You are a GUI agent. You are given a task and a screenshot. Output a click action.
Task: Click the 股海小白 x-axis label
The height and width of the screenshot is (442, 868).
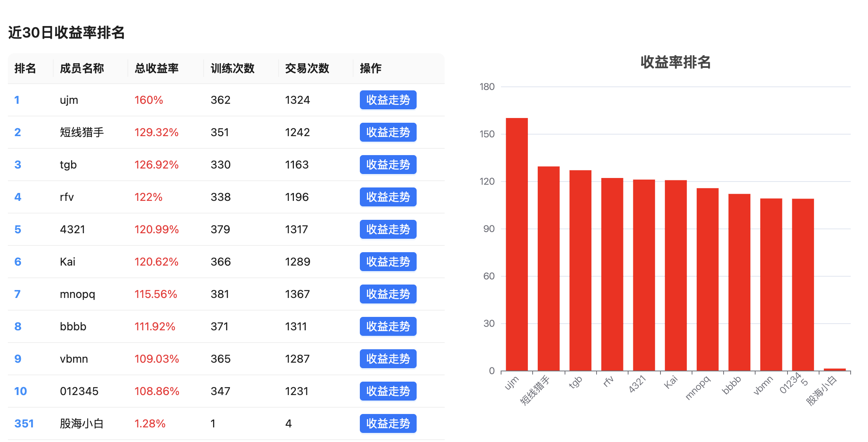[x=821, y=391]
